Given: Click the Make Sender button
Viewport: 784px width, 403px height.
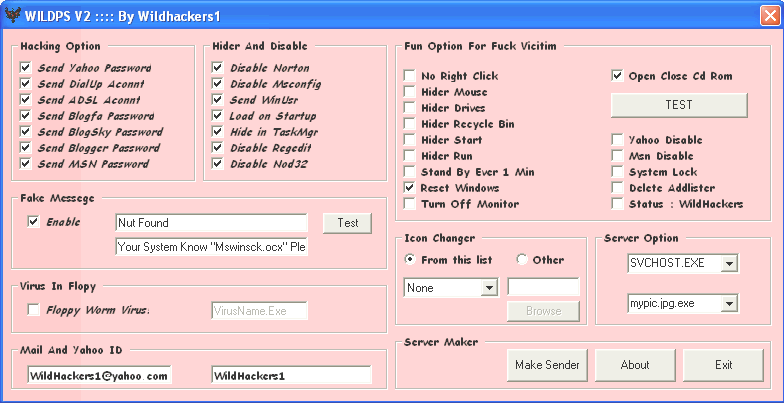Looking at the screenshot, I should coord(547,365).
